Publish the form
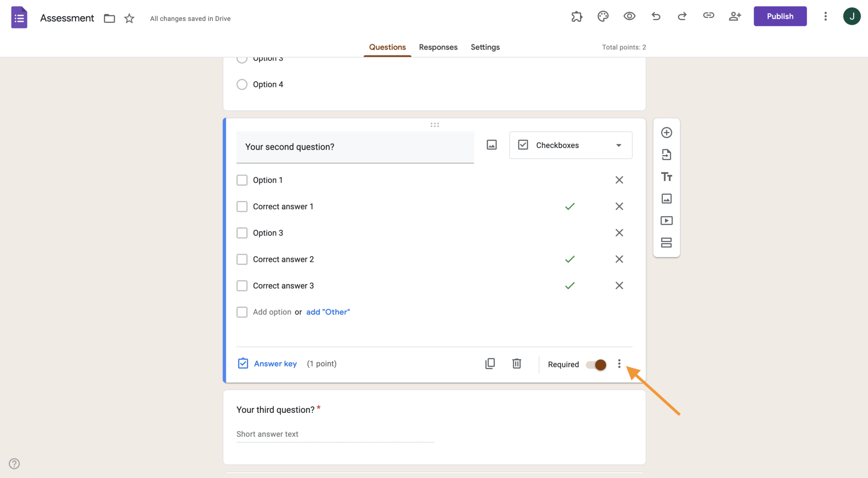Screen dimensions: 868x478 (x=780, y=16)
